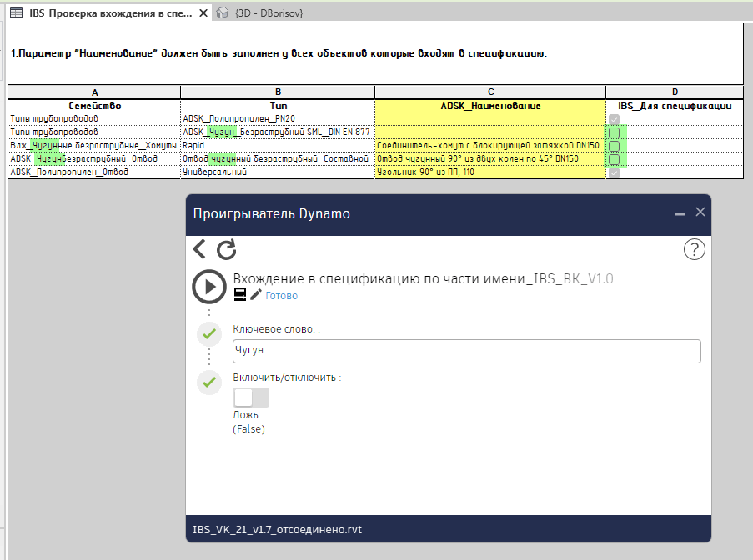Select cell ADSK_ЧугунБезраструбный_Отвод
Screen dimensions: 753x560
(x=94, y=159)
